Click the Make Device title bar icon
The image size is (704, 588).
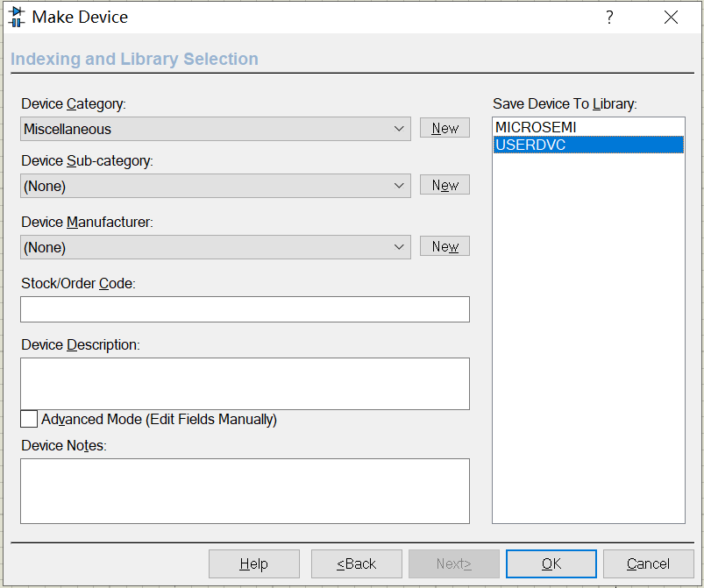pos(16,17)
